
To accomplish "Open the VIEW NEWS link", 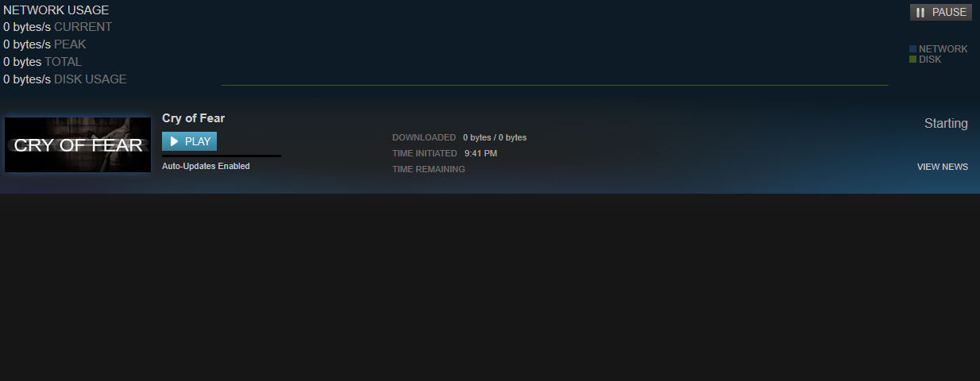I will pos(943,167).
